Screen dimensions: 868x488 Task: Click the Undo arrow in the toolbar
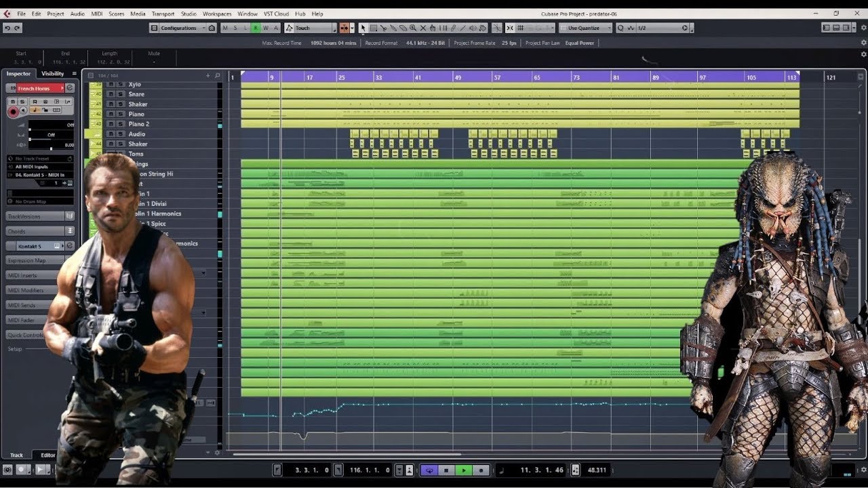(7, 28)
